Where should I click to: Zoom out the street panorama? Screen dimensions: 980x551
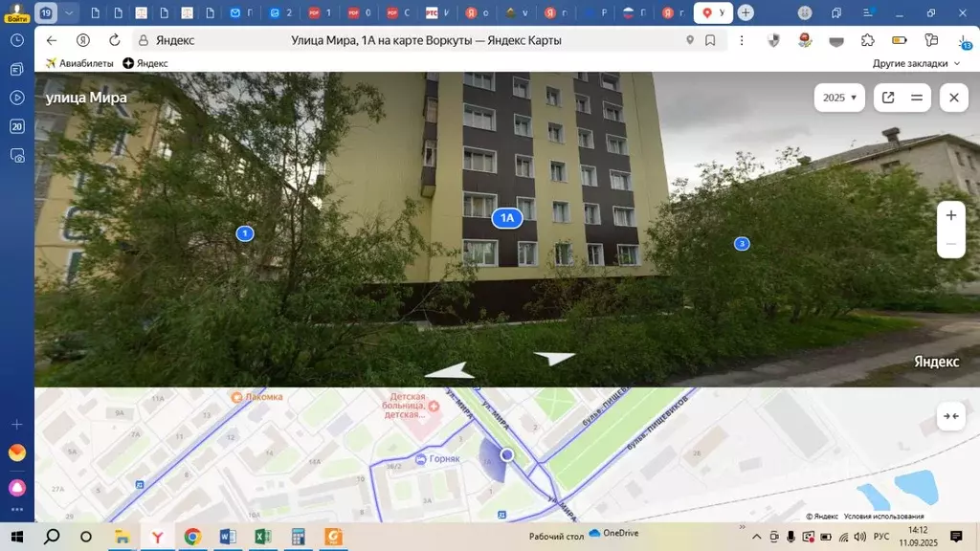[950, 244]
